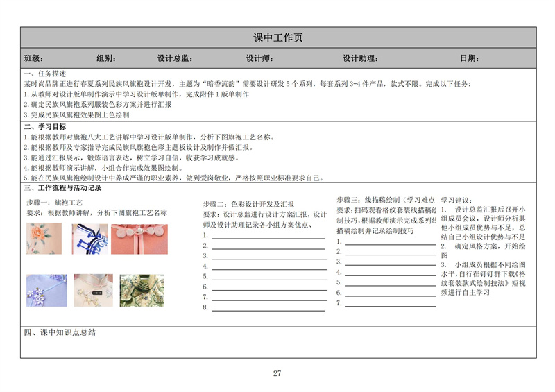Click the '设计总监:' header field

[175, 58]
